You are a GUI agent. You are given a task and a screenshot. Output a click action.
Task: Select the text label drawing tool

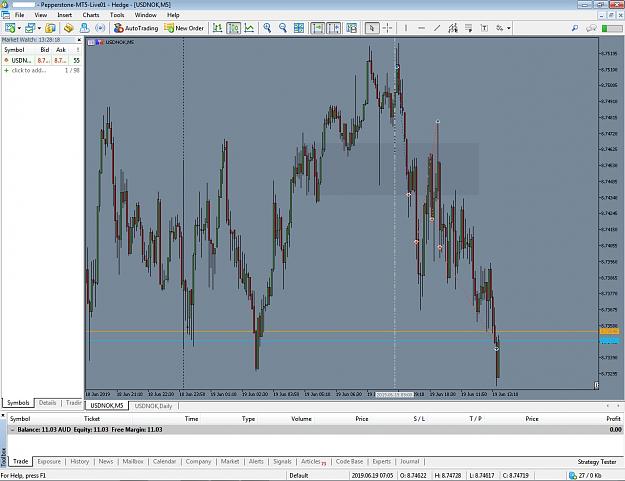coord(484,28)
